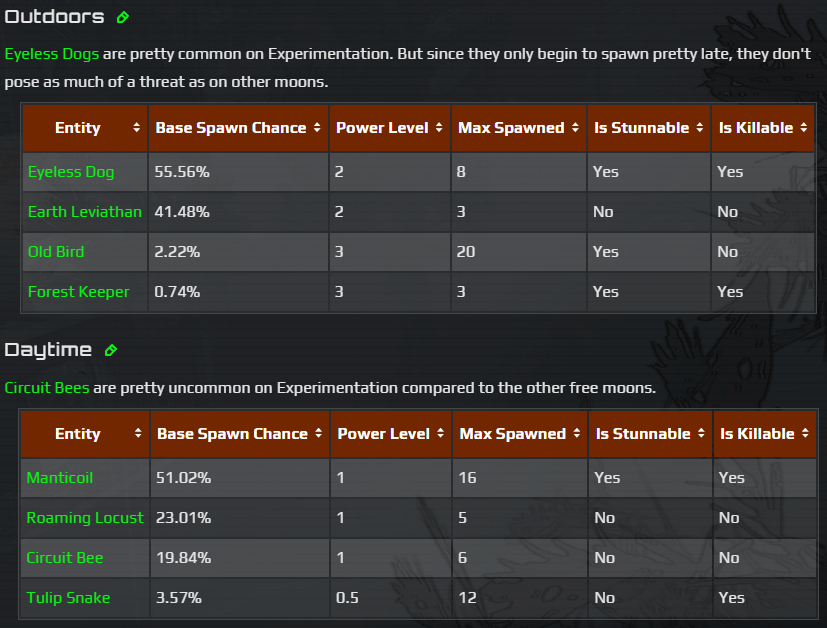The height and width of the screenshot is (628, 827).
Task: Follow the Forest Keeper link
Action: click(78, 292)
